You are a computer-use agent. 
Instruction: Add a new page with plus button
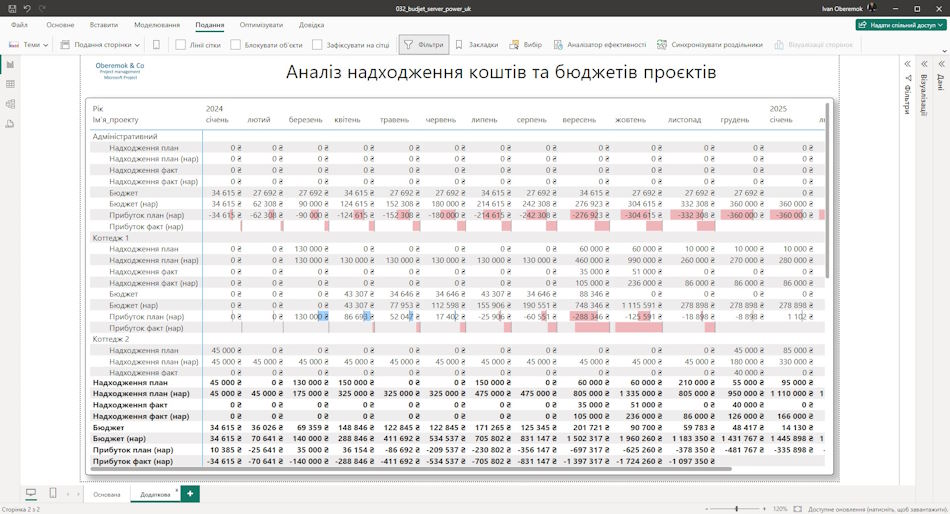(190, 493)
